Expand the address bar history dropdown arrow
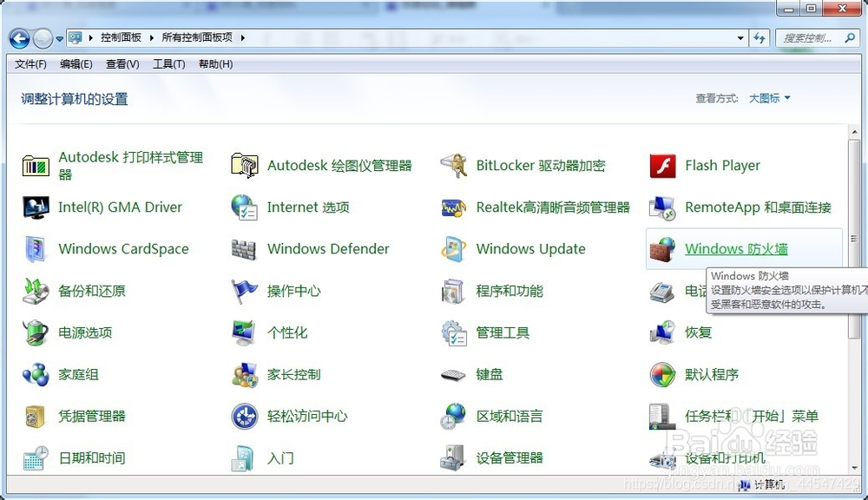The height and width of the screenshot is (500, 868). point(740,38)
